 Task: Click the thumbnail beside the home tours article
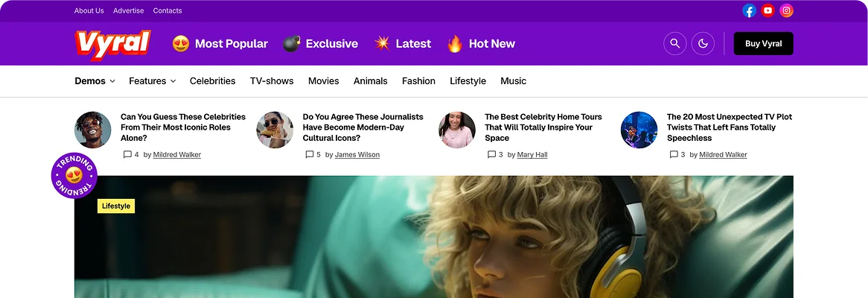click(x=457, y=130)
